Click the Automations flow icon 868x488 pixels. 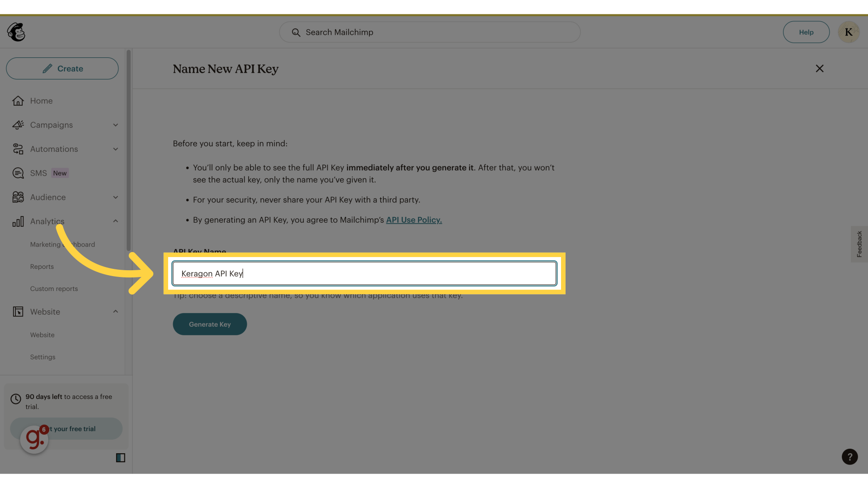tap(18, 149)
